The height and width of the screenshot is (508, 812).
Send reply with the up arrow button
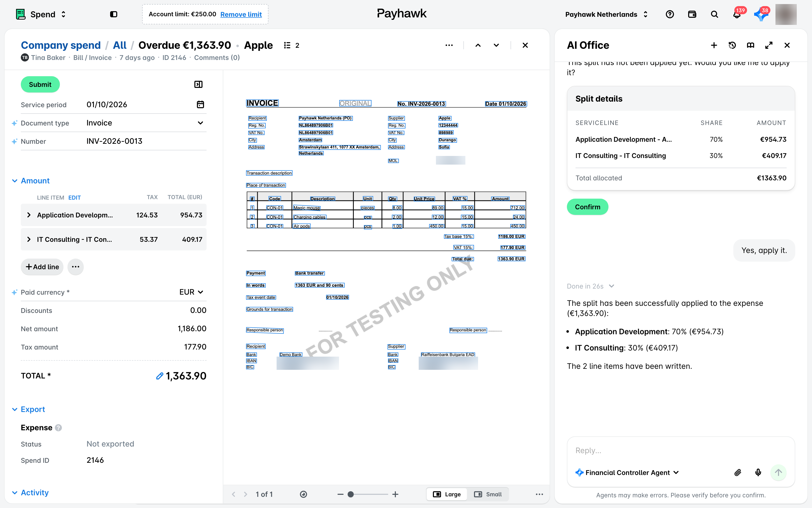point(779,473)
